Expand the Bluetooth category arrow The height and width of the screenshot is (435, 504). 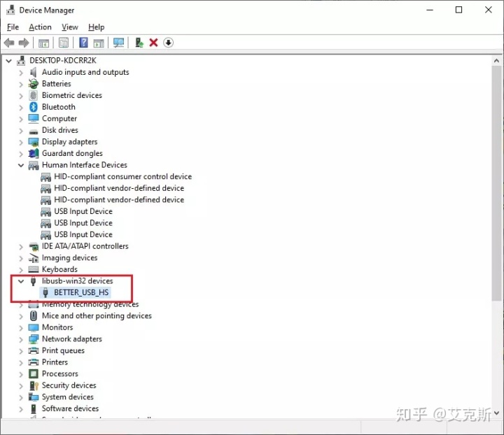[x=21, y=108]
